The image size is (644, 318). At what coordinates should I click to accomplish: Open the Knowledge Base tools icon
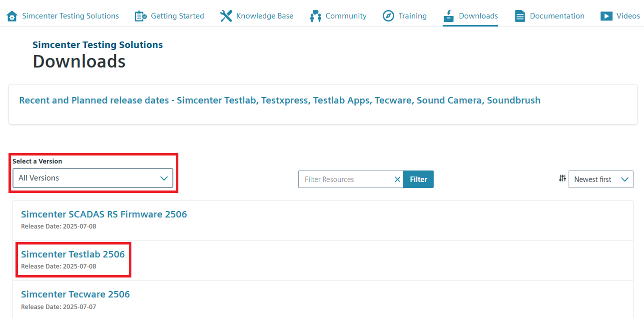(226, 15)
